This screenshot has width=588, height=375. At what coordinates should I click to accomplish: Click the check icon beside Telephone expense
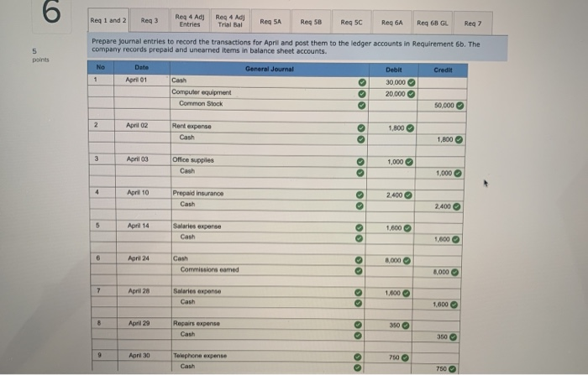tap(358, 357)
